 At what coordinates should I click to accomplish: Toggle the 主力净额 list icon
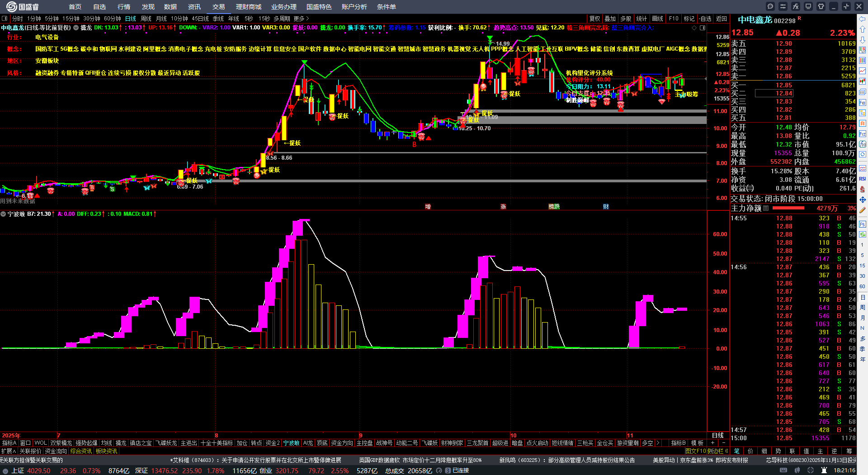(x=766, y=208)
